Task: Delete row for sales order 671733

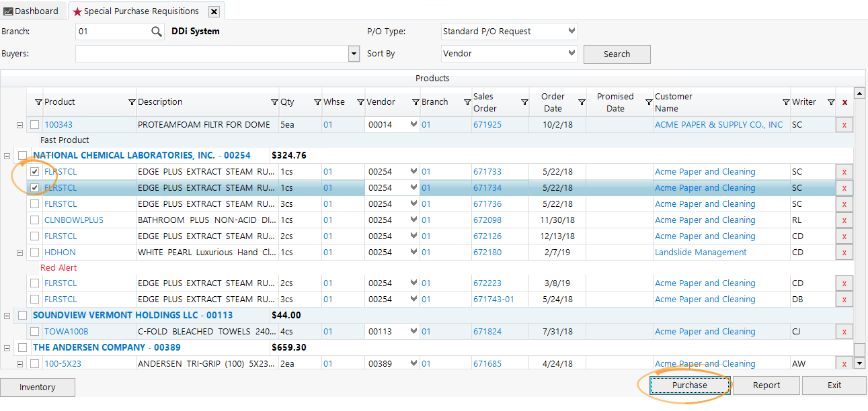Action: click(x=844, y=172)
